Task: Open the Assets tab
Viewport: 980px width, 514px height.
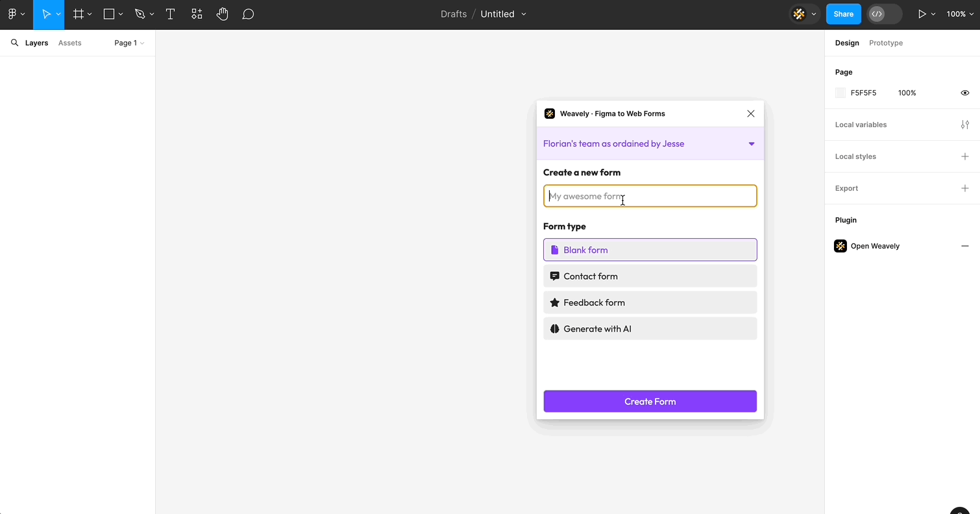Action: tap(69, 43)
